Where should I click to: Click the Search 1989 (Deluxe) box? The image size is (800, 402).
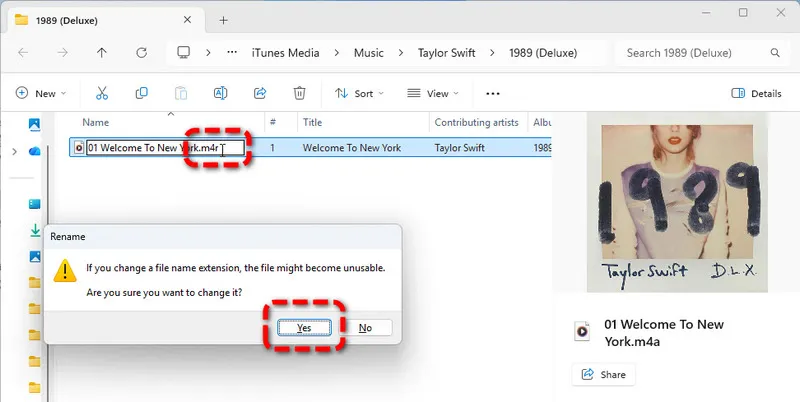(x=701, y=53)
